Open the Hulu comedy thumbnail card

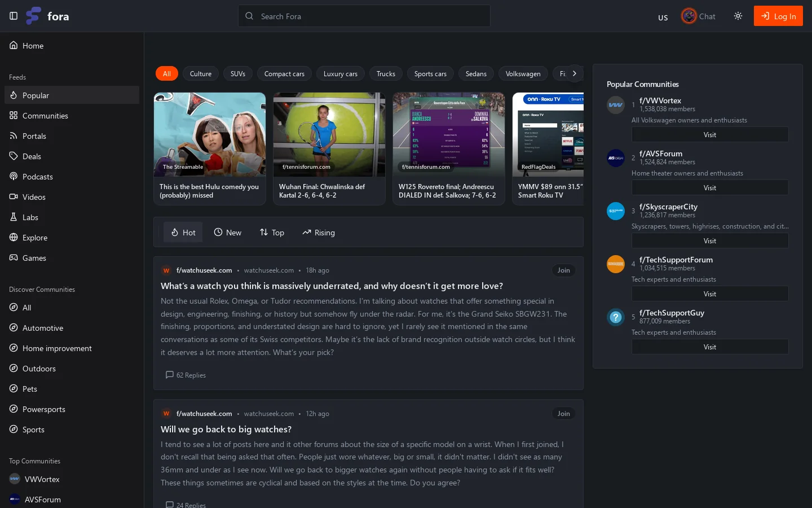point(210,148)
